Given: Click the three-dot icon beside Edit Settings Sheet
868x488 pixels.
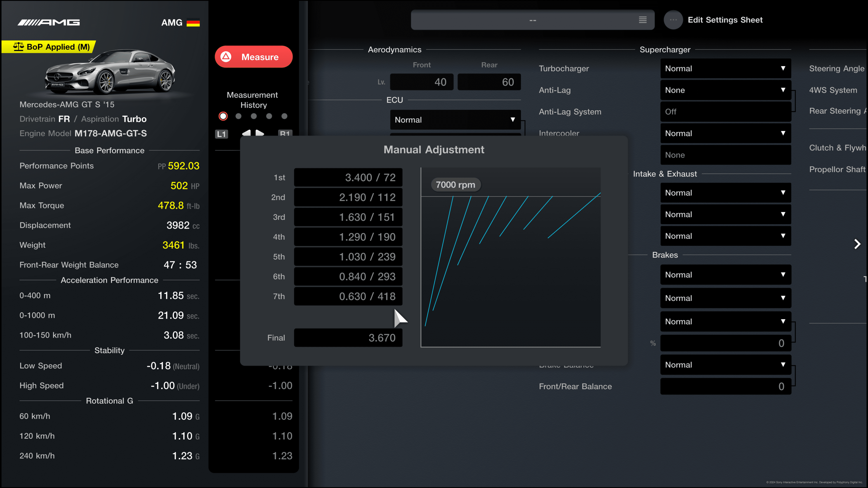Looking at the screenshot, I should [x=673, y=20].
